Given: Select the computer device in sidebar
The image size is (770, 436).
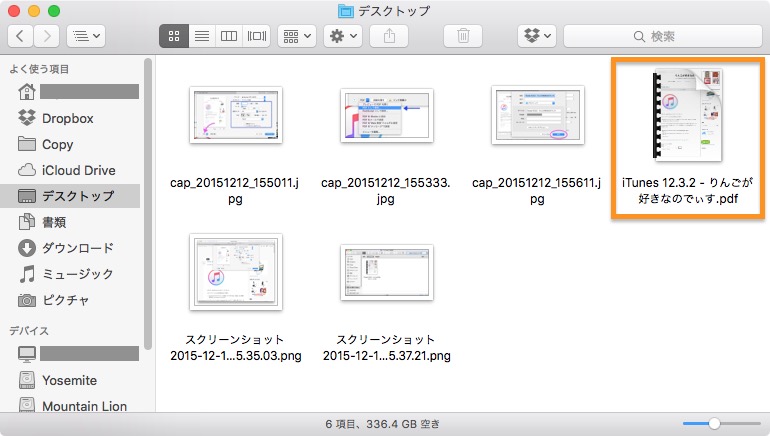Looking at the screenshot, I should point(70,354).
